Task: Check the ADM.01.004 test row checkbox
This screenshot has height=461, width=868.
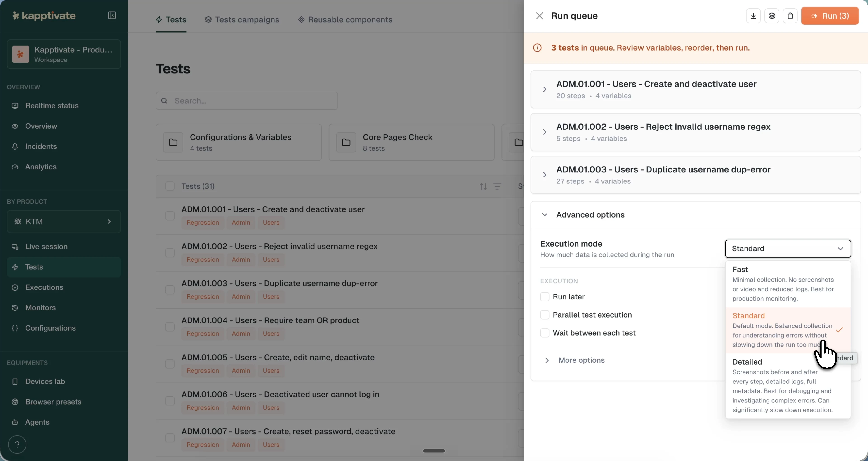Action: click(x=170, y=327)
